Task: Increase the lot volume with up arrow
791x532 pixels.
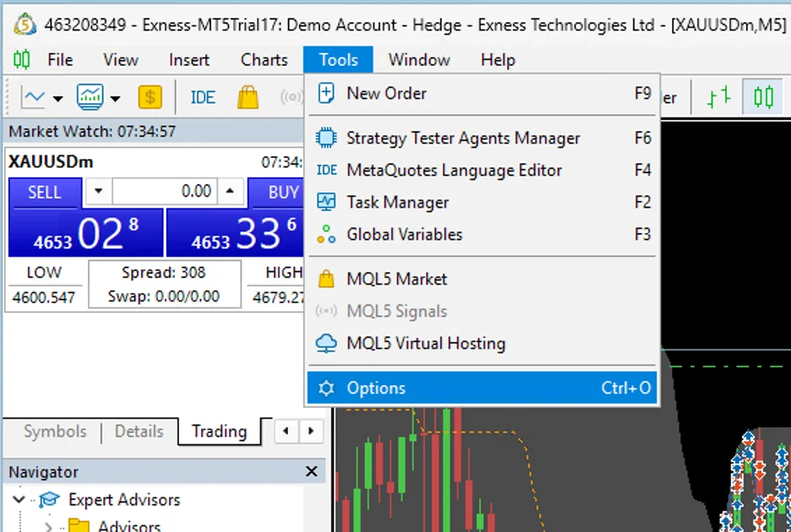Action: pyautogui.click(x=230, y=192)
